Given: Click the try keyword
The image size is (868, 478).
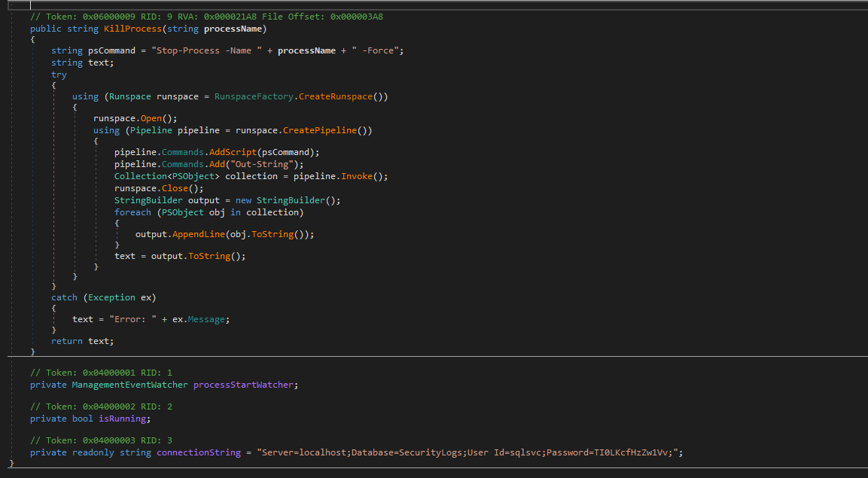Looking at the screenshot, I should coord(59,75).
